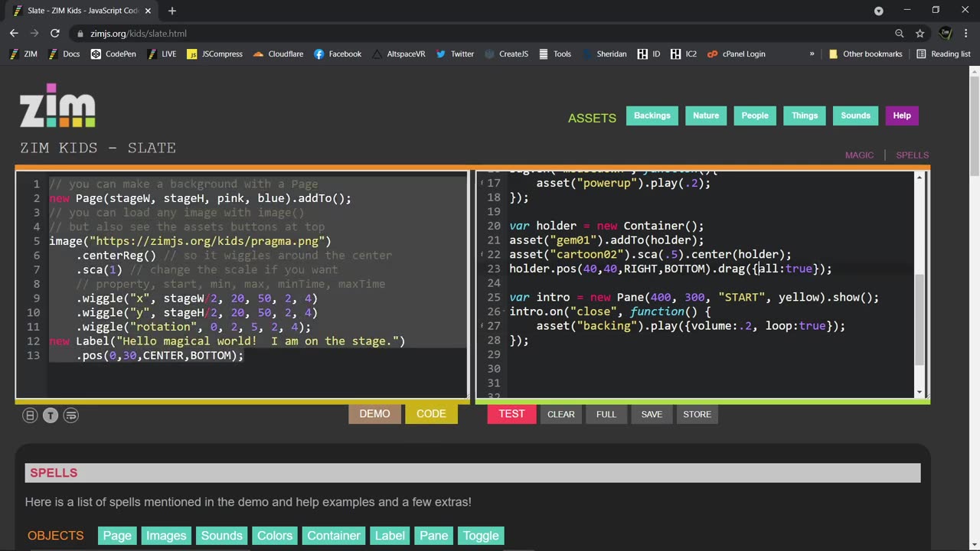The width and height of the screenshot is (980, 551).
Task: Open the tab search dropdown arrow
Action: click(879, 11)
